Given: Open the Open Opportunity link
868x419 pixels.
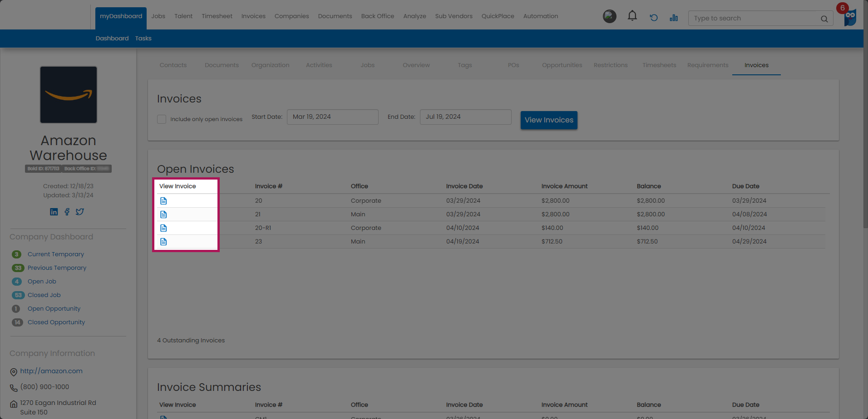Looking at the screenshot, I should (54, 309).
